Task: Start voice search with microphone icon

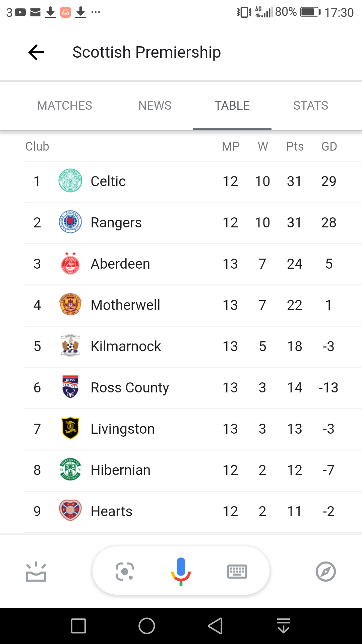Action: pyautogui.click(x=181, y=571)
